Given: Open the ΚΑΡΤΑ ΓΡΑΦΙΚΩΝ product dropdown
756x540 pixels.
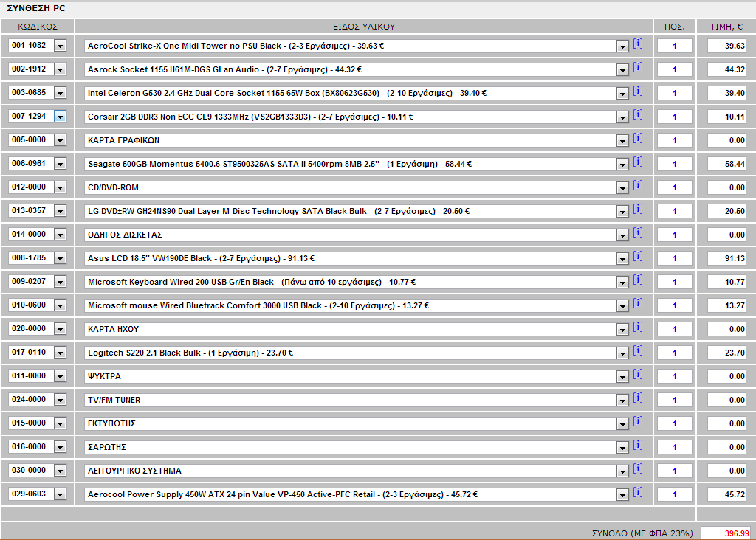Looking at the screenshot, I should 622,141.
